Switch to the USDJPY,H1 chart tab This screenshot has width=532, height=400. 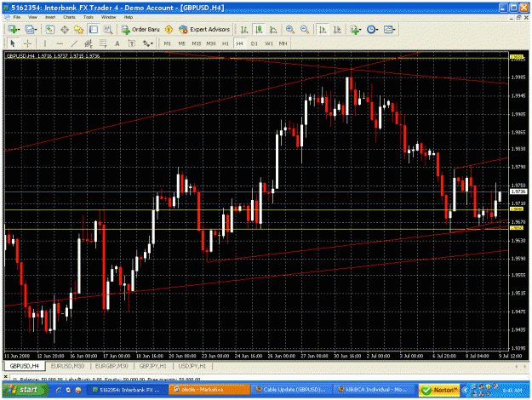pos(192,366)
